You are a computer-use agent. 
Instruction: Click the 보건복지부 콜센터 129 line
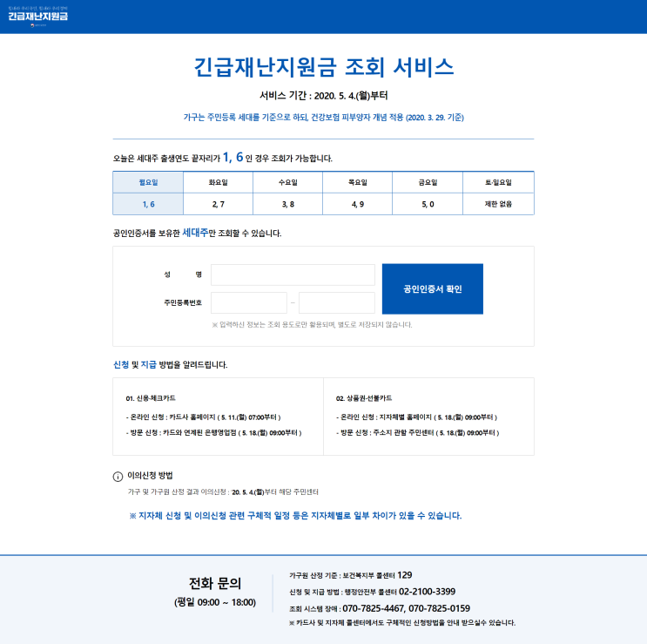[x=350, y=575]
